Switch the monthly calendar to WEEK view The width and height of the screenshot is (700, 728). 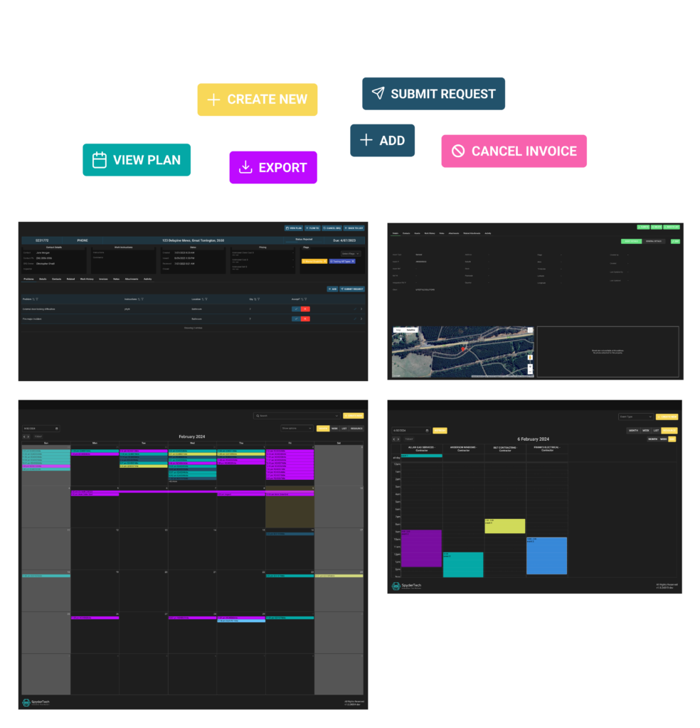pyautogui.click(x=334, y=428)
